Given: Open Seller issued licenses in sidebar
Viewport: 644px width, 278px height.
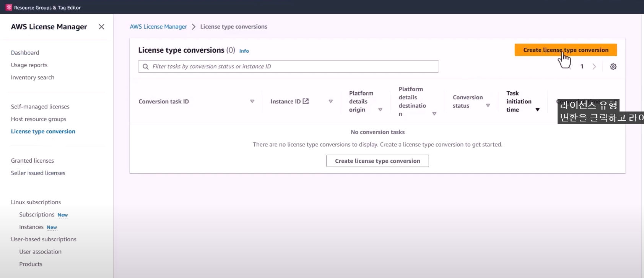Looking at the screenshot, I should (38, 173).
